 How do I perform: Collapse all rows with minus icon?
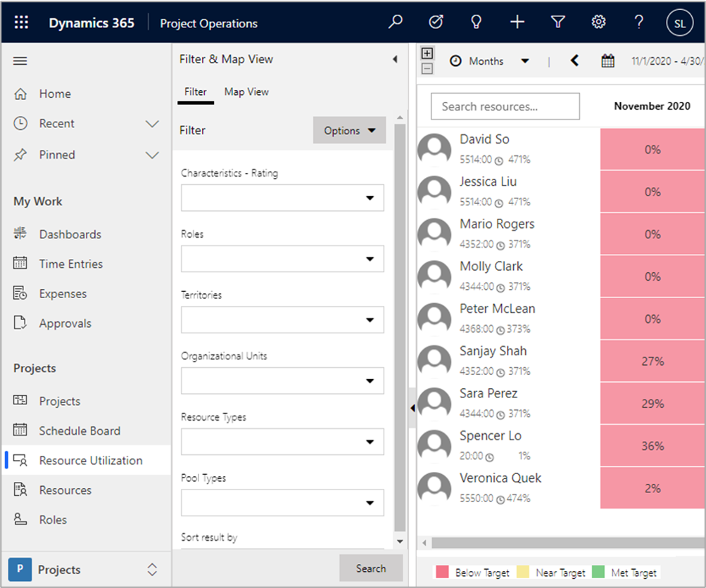point(427,68)
